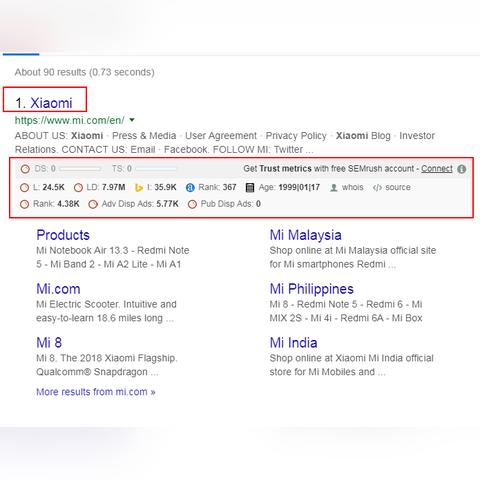Viewport: 480px width, 480px height.
Task: Click the Bing index icon
Action: coord(138,188)
